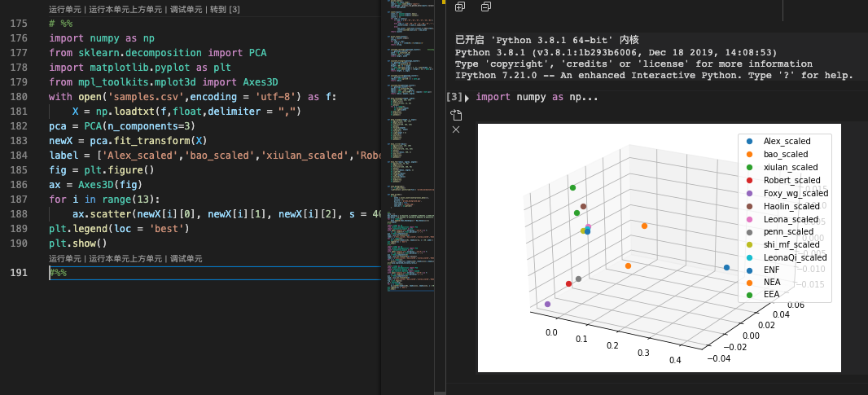Image resolution: width=868 pixels, height=395 pixels.
Task: Click 调试单元 above line 175
Action: pos(187,10)
